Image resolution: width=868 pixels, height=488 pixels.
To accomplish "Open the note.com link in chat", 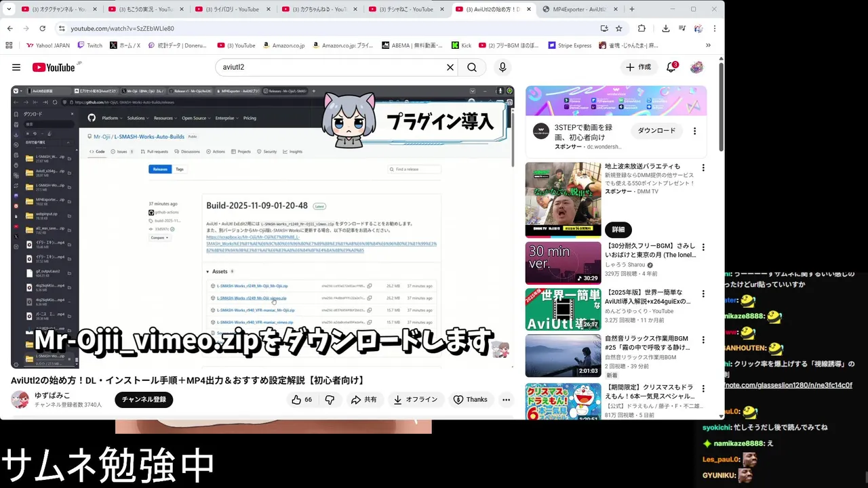I will tap(789, 385).
